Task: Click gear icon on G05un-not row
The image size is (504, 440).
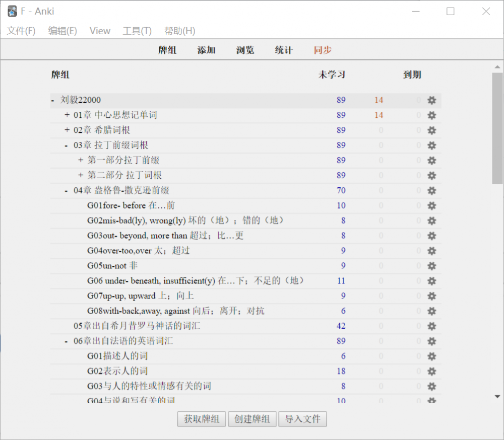Action: [432, 266]
